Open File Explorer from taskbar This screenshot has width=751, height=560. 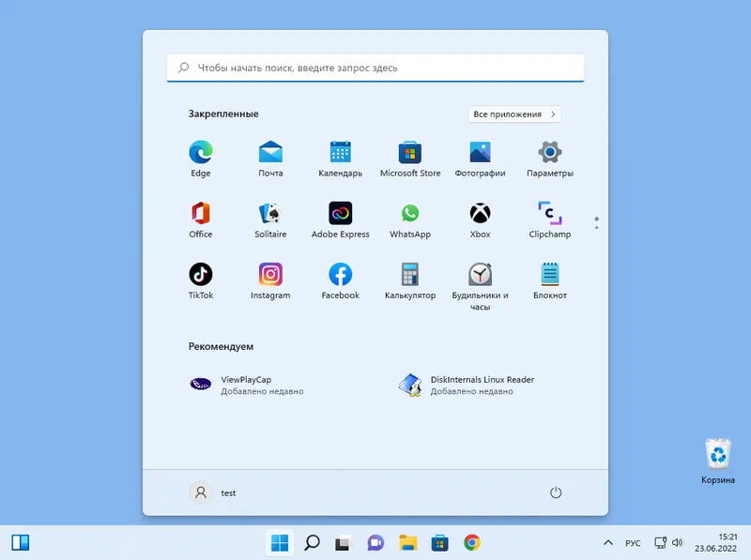tap(408, 543)
